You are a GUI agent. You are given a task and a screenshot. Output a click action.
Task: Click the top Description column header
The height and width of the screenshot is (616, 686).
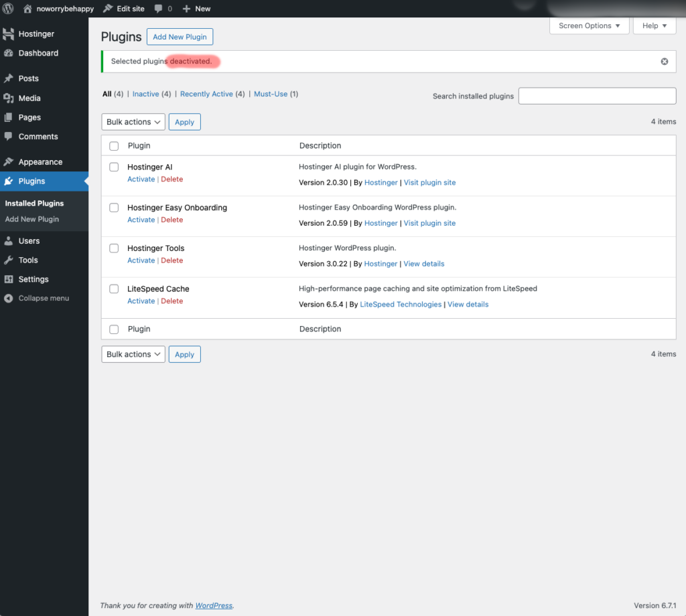pyautogui.click(x=320, y=145)
